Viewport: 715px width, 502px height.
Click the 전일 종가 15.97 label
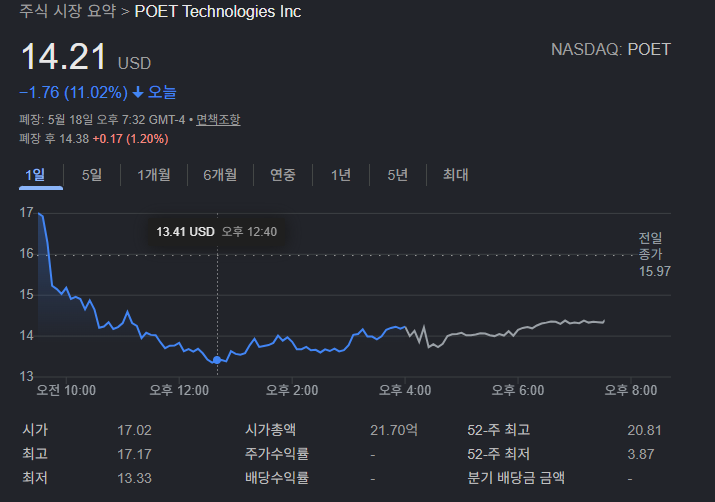[654, 254]
